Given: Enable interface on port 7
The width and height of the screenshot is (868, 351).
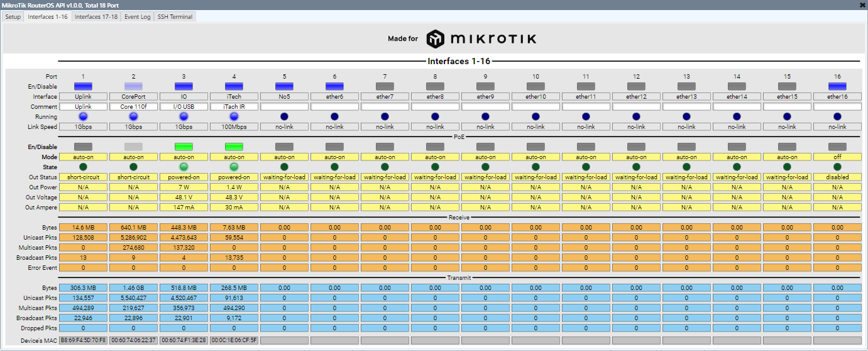Looking at the screenshot, I should click(385, 86).
